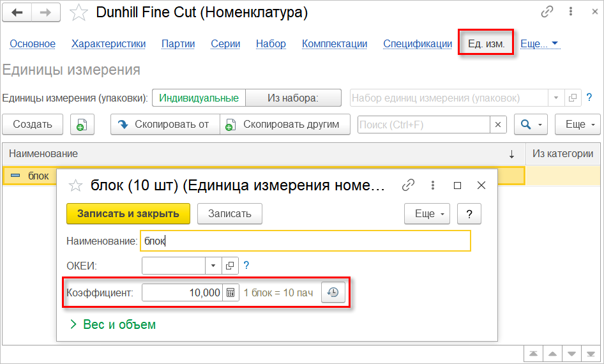Sort by Наименование column header
The image size is (604, 364).
tap(264, 154)
